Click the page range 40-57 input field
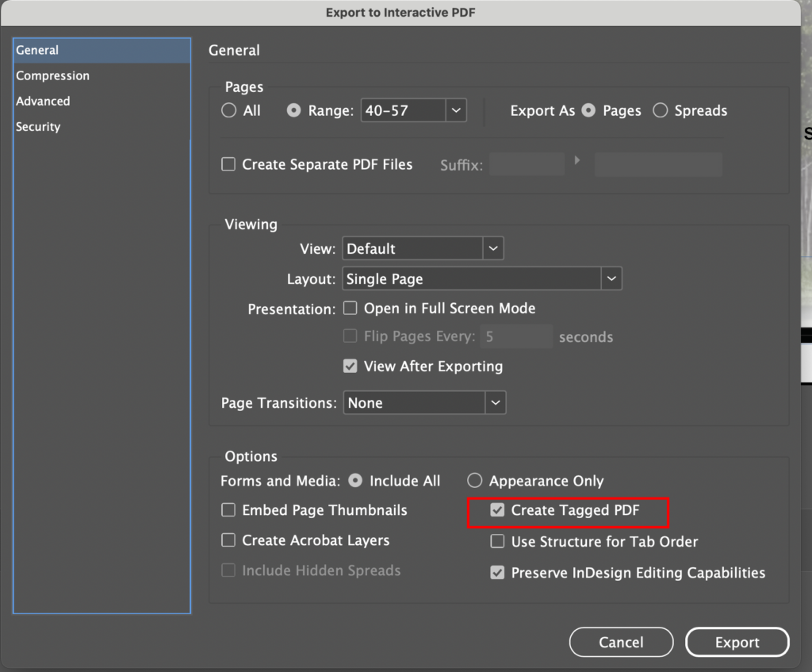The height and width of the screenshot is (672, 812). (402, 111)
